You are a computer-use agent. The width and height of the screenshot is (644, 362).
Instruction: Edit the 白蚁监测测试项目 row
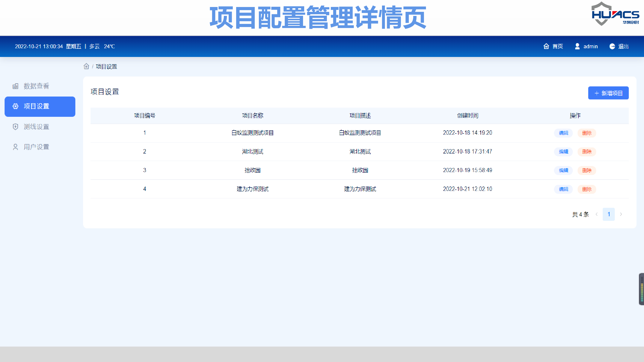point(563,133)
